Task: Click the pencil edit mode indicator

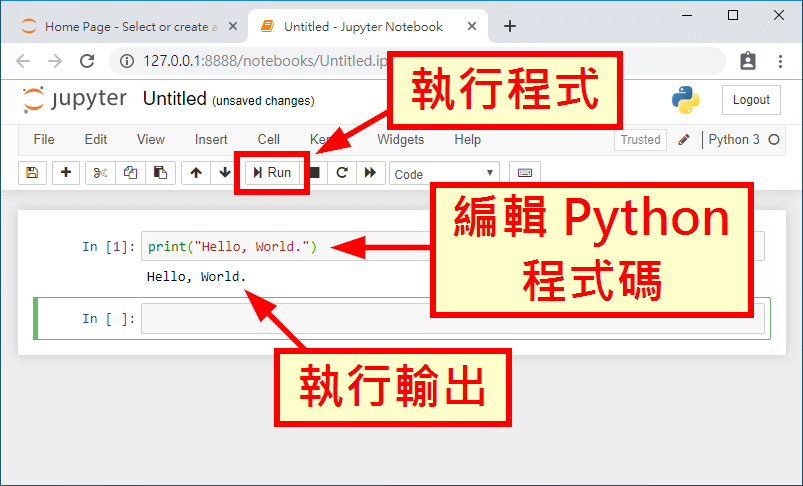Action: (684, 140)
